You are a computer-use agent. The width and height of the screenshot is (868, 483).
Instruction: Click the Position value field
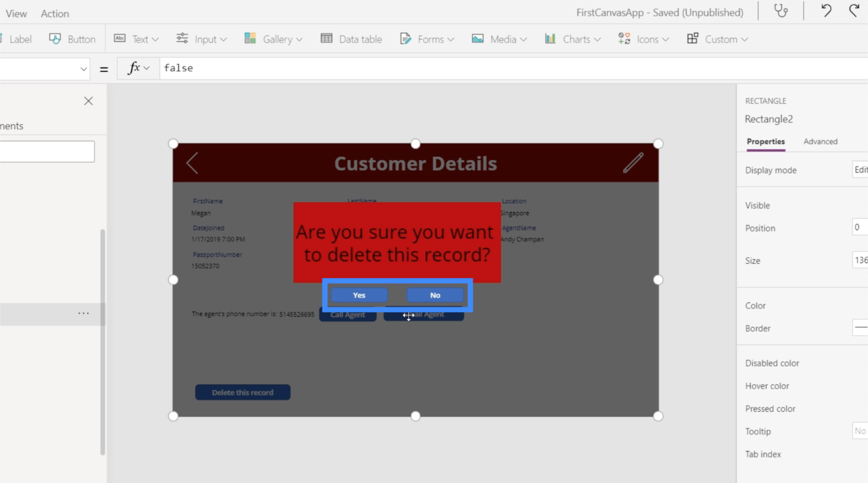click(x=860, y=227)
